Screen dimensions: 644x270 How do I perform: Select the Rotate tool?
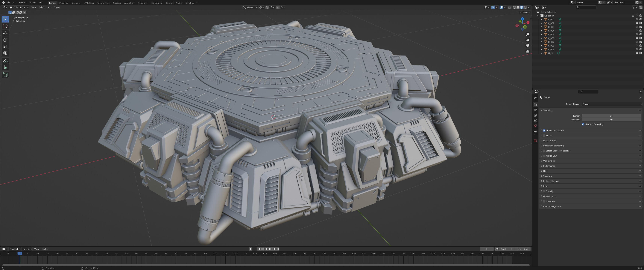(5, 40)
